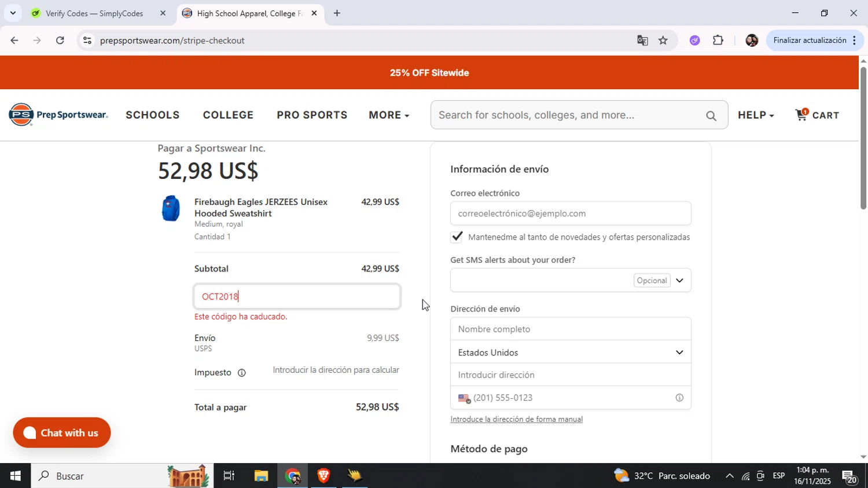Open the tab search dropdown arrow

[13, 13]
